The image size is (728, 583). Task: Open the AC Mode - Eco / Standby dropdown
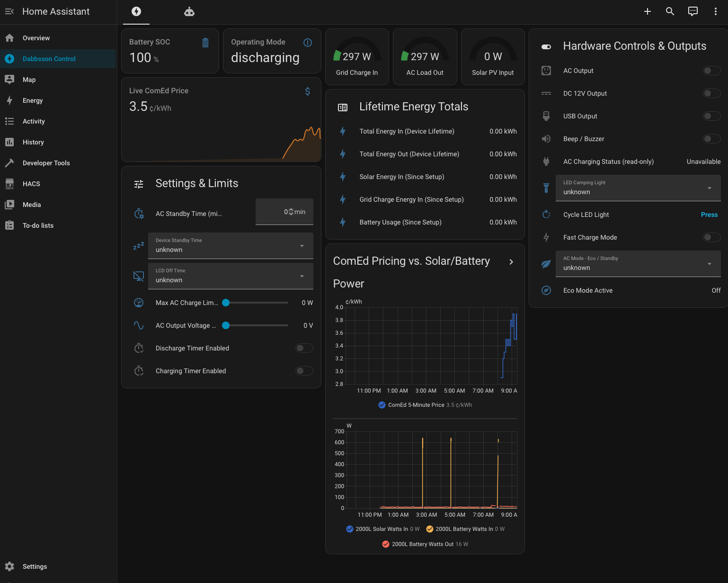[638, 264]
